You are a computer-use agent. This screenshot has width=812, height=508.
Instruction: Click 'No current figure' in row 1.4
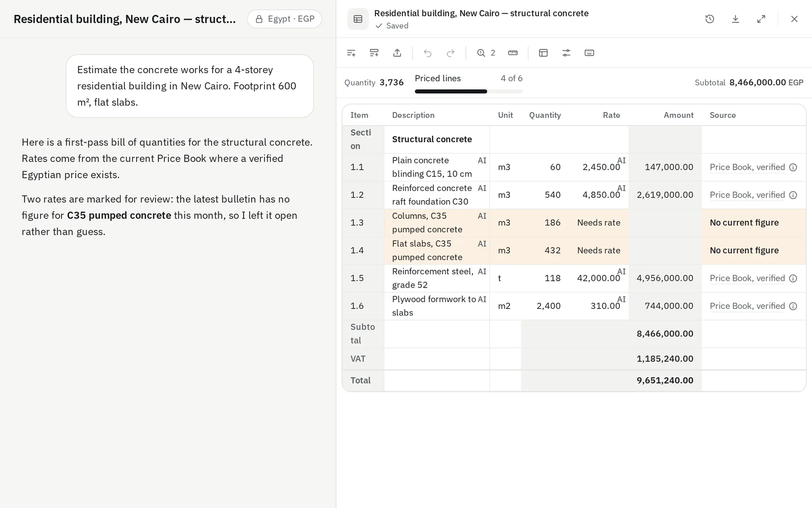pos(744,250)
